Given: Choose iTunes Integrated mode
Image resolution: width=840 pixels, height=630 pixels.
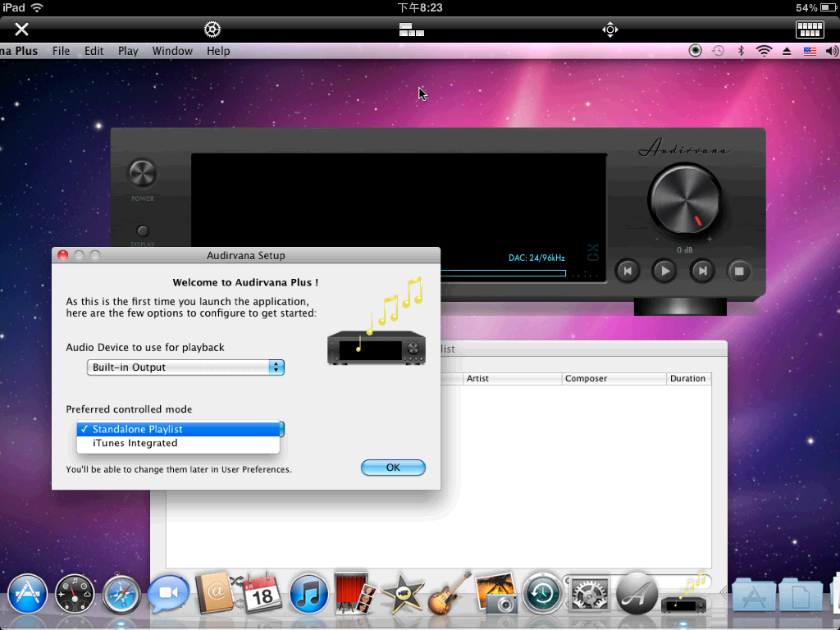Looking at the screenshot, I should tap(178, 443).
